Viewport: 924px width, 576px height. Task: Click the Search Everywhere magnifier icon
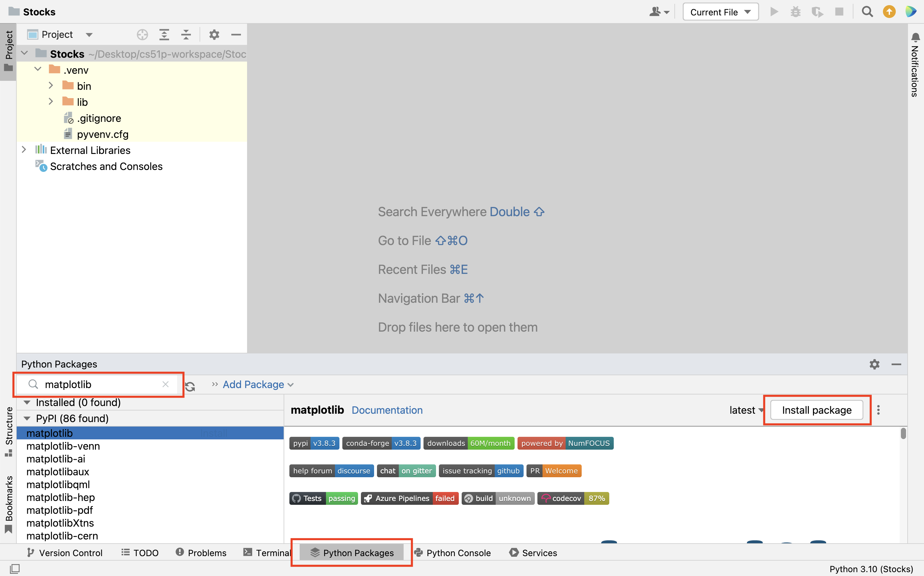(867, 12)
